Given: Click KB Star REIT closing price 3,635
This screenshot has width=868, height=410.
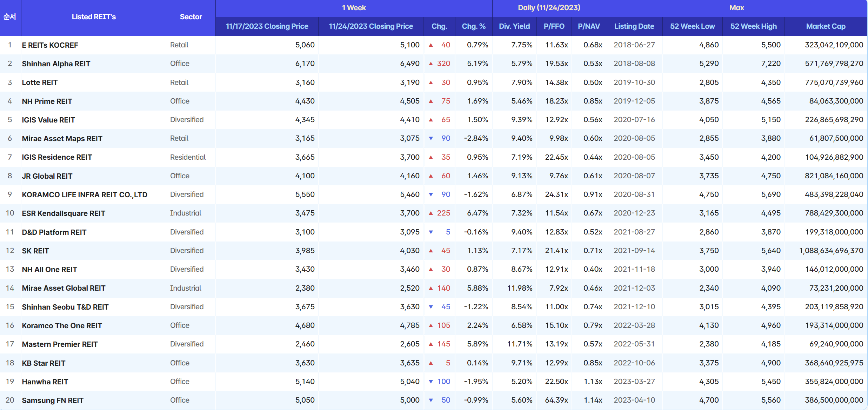Looking at the screenshot, I should 410,363.
